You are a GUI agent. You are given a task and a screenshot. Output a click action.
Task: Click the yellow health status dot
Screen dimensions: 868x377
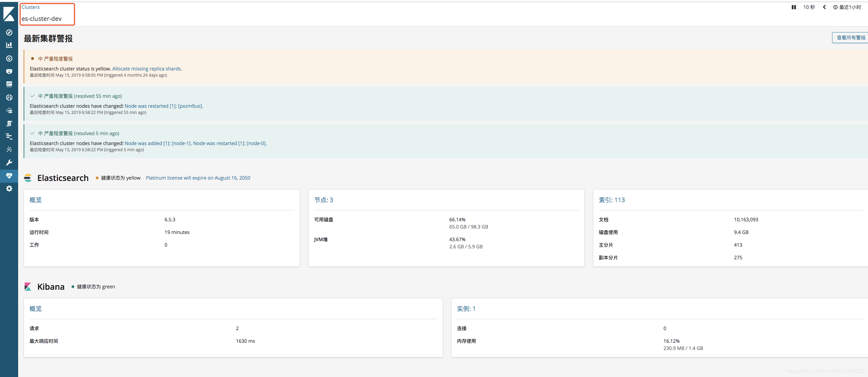coord(97,178)
